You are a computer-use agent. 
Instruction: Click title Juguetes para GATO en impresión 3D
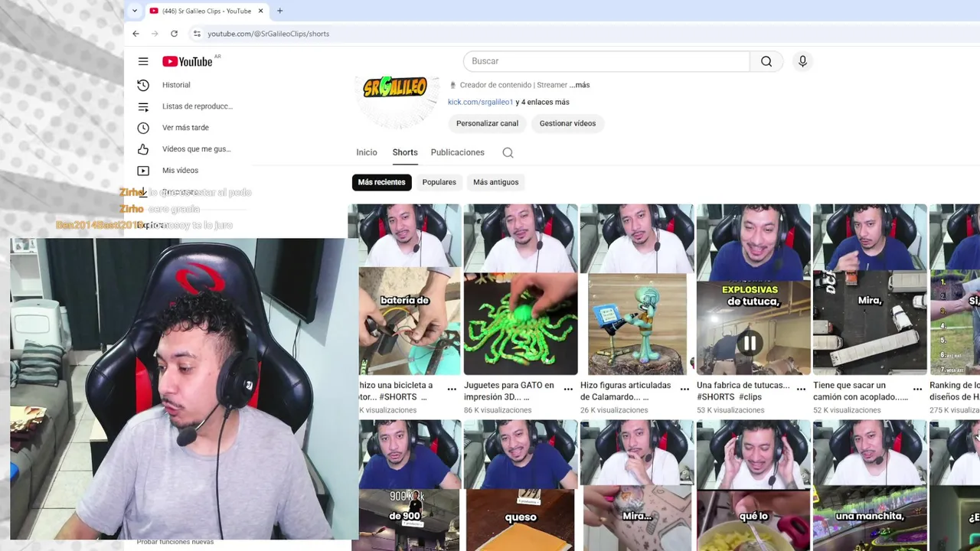pyautogui.click(x=508, y=391)
